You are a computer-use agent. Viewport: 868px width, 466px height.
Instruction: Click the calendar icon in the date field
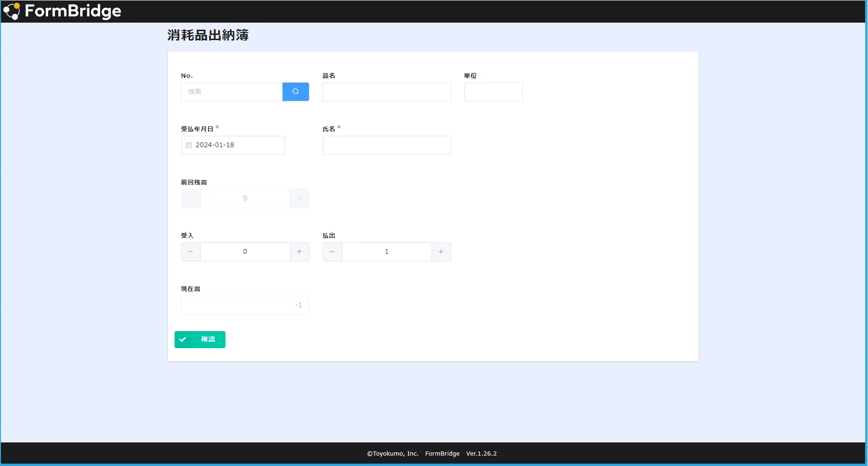[189, 145]
